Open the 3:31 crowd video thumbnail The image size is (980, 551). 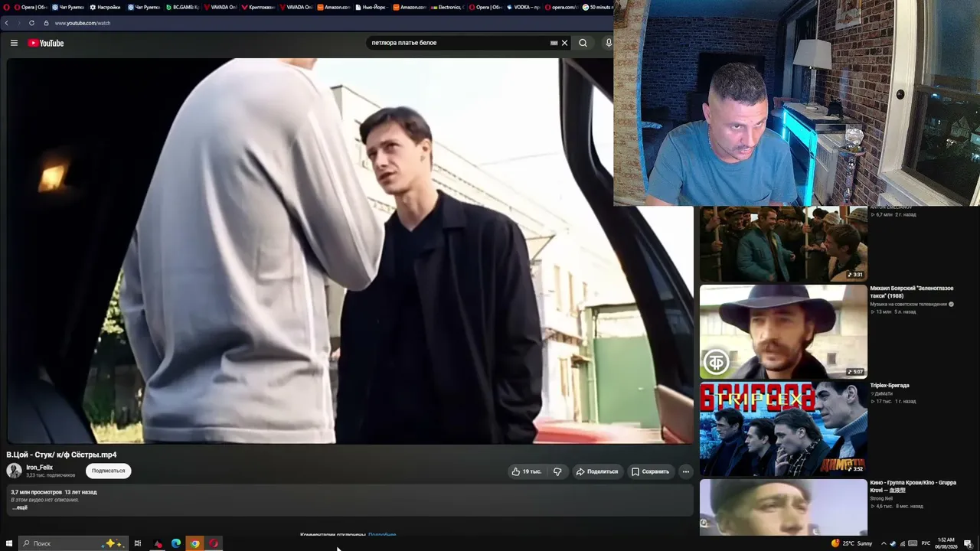tap(783, 243)
